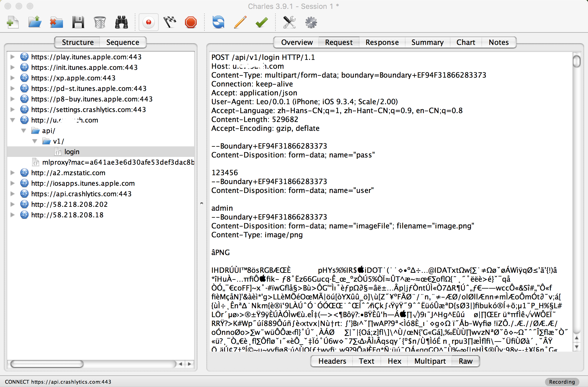Open a saved session via folder icon
Image resolution: width=588 pixels, height=387 pixels.
(35, 22)
